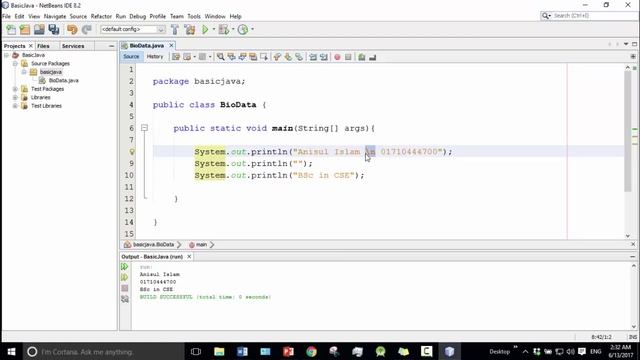The image size is (640, 360).
Task: Click the Undo arrow icon
Action: tap(72, 29)
